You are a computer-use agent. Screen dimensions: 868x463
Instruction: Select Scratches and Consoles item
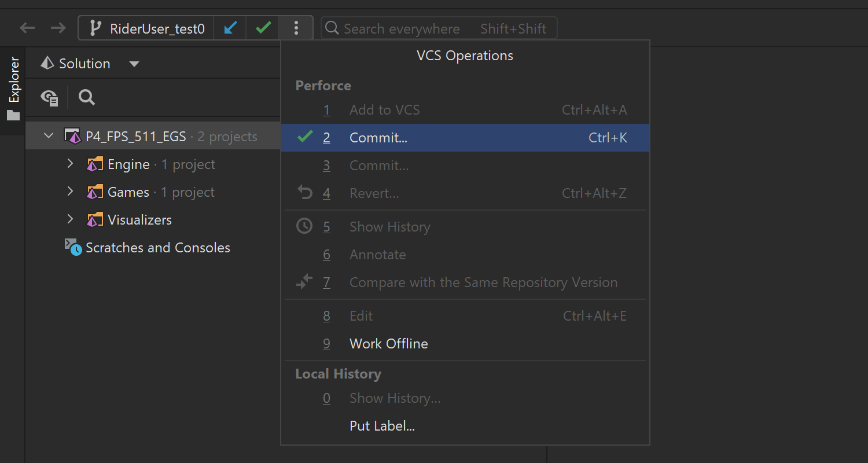[157, 248]
